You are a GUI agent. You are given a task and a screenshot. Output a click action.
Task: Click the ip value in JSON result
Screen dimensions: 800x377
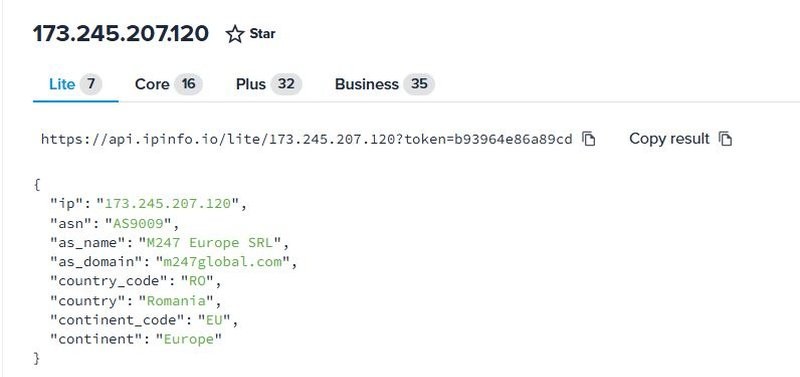pos(167,204)
